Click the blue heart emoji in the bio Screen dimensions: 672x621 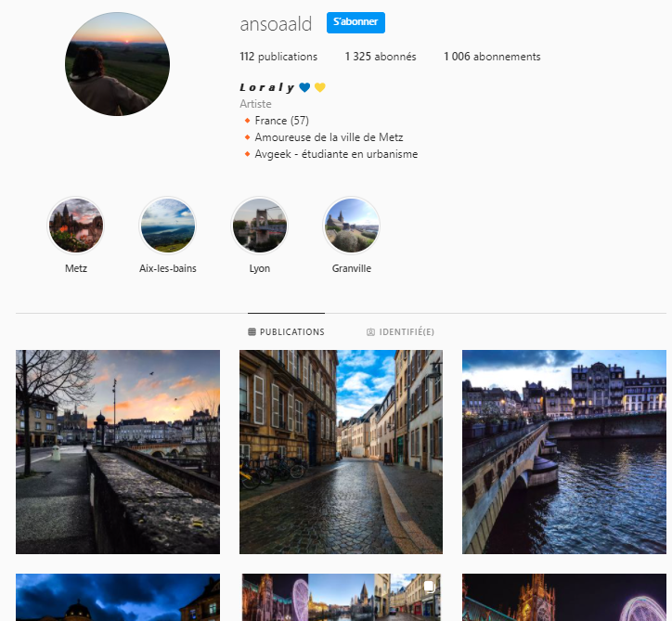tap(304, 87)
